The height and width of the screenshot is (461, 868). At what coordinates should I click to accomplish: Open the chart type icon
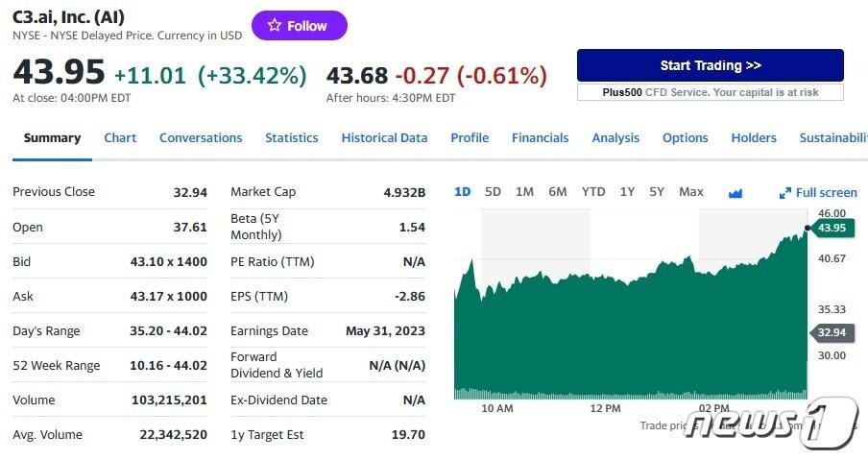coord(735,193)
